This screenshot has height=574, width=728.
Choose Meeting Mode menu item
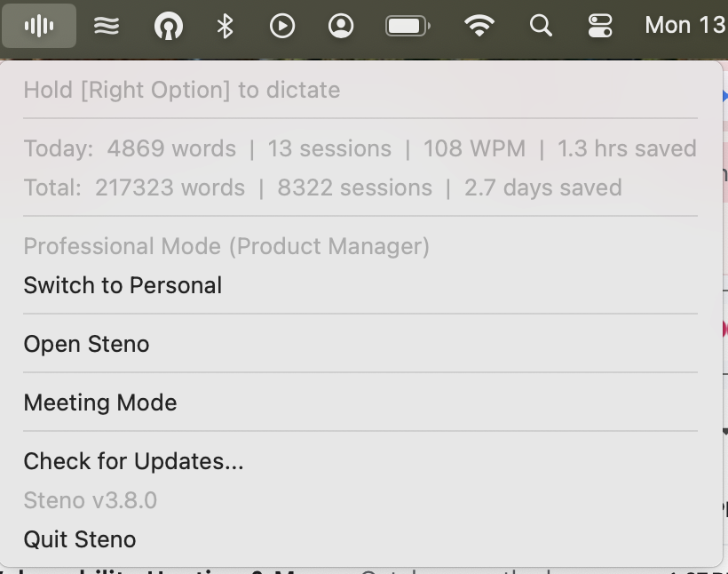tap(100, 403)
